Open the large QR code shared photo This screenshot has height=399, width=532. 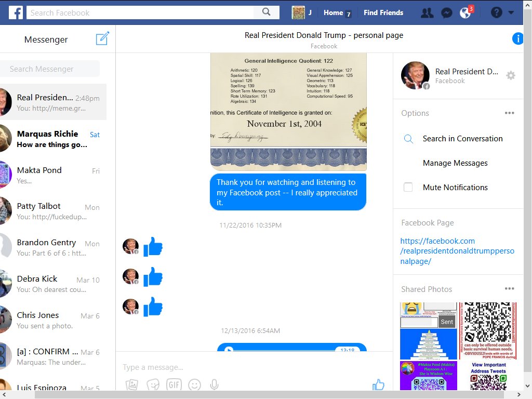487,330
